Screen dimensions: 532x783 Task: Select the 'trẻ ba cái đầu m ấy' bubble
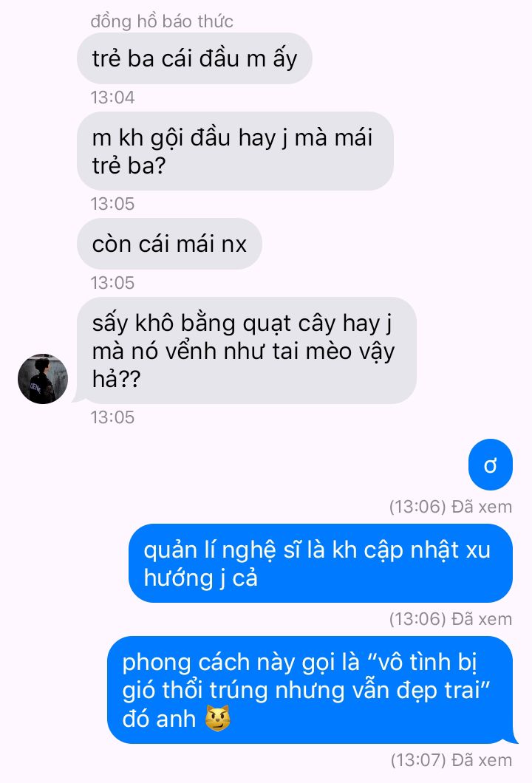tap(194, 58)
